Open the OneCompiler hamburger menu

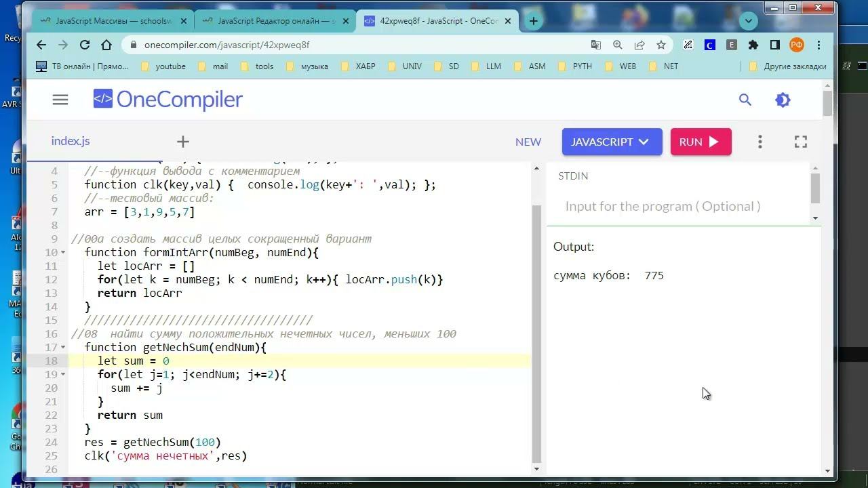coord(60,100)
